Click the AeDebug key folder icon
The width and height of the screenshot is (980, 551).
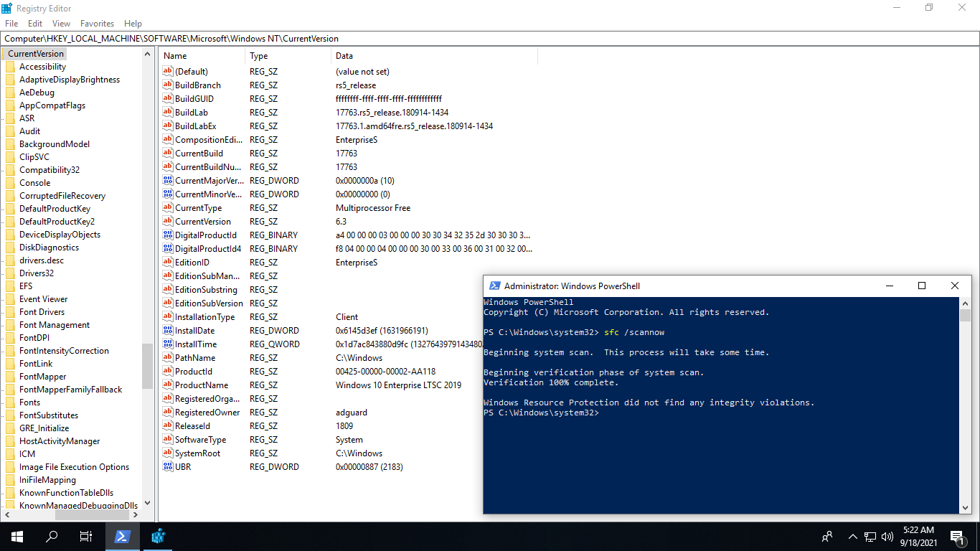coord(10,93)
